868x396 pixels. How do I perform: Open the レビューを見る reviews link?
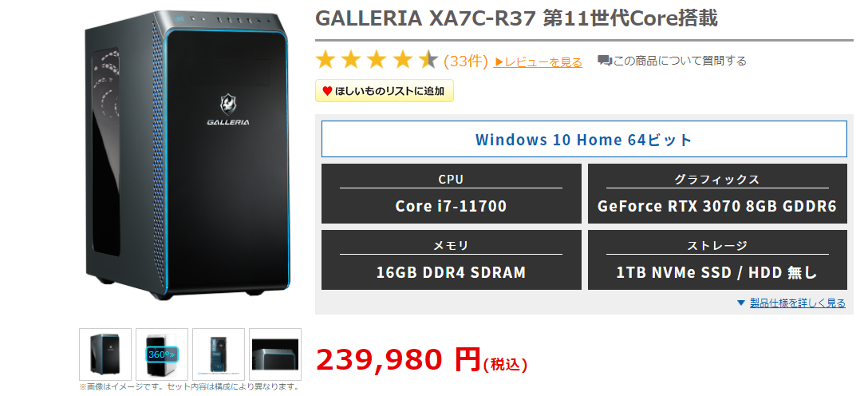[x=538, y=62]
